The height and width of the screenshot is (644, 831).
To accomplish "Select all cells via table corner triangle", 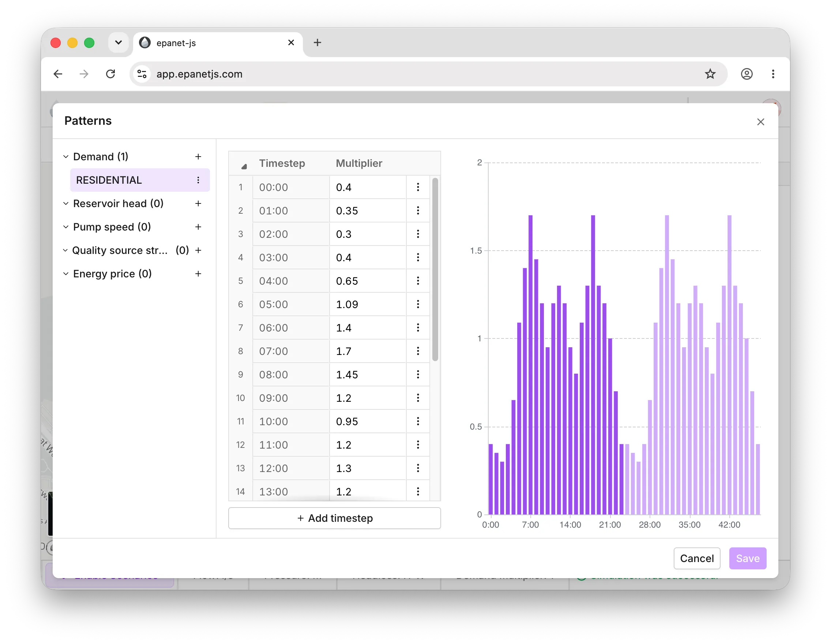I will click(244, 166).
